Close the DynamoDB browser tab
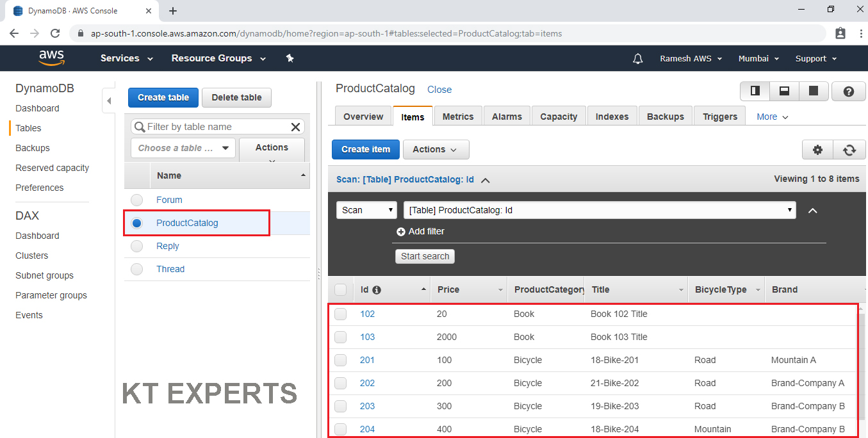The width and height of the screenshot is (868, 438). click(149, 11)
